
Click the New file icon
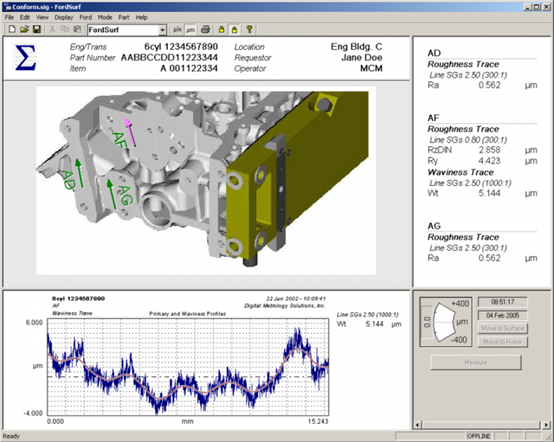[12, 29]
